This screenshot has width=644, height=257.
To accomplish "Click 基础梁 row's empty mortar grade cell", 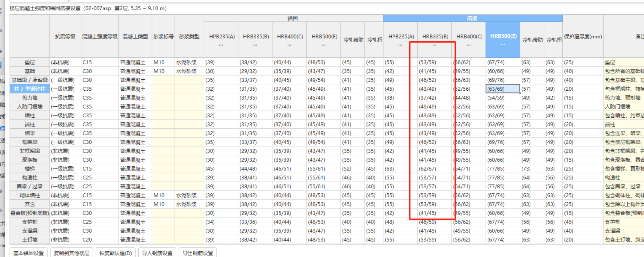I will pos(163,80).
